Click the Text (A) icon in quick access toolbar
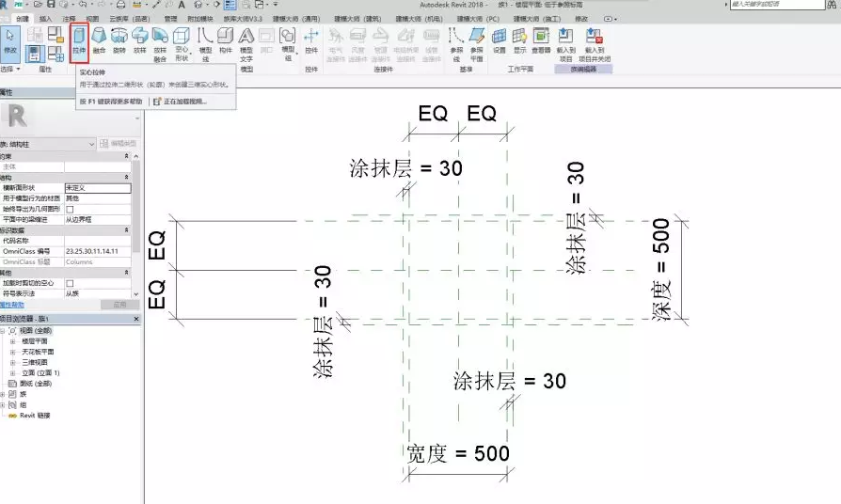 coord(182,5)
